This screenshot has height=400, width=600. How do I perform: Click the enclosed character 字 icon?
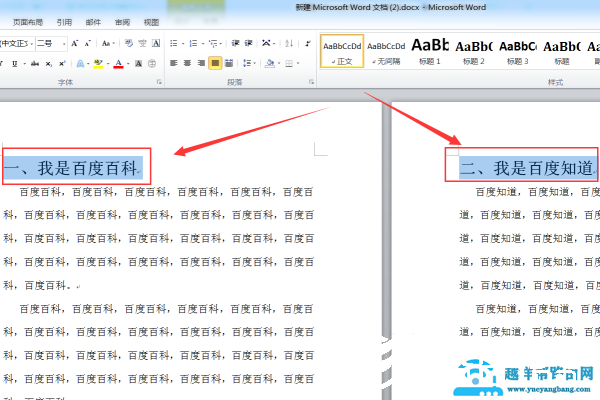[x=152, y=64]
